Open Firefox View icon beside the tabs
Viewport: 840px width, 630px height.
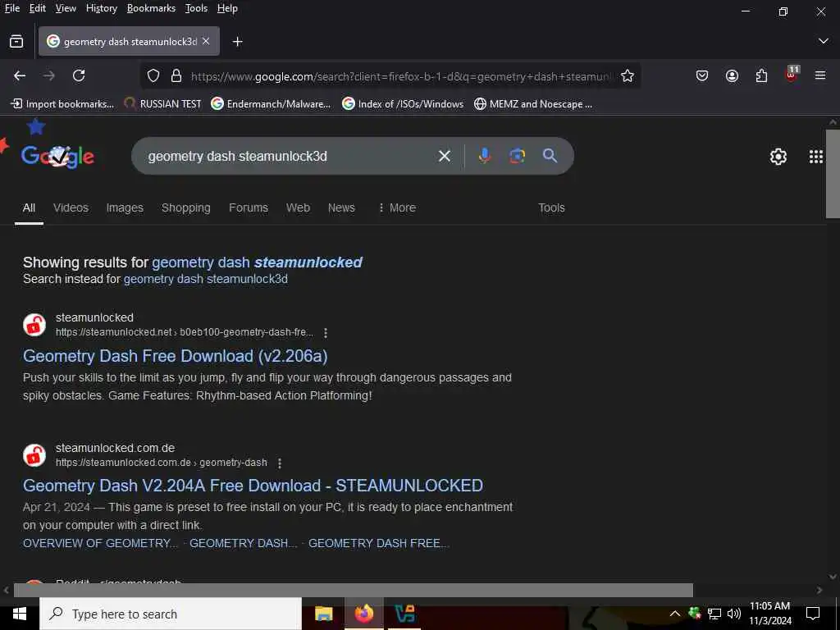(x=16, y=41)
